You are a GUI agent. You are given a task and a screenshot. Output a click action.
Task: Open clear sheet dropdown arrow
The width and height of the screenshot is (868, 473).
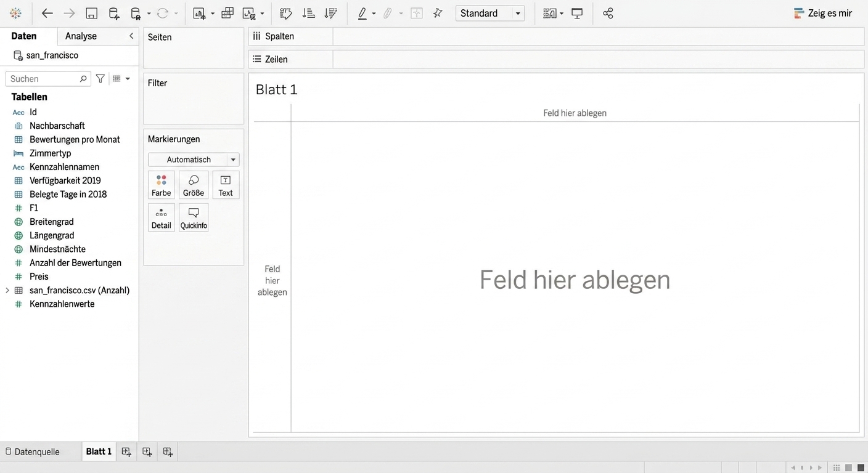[x=262, y=14]
